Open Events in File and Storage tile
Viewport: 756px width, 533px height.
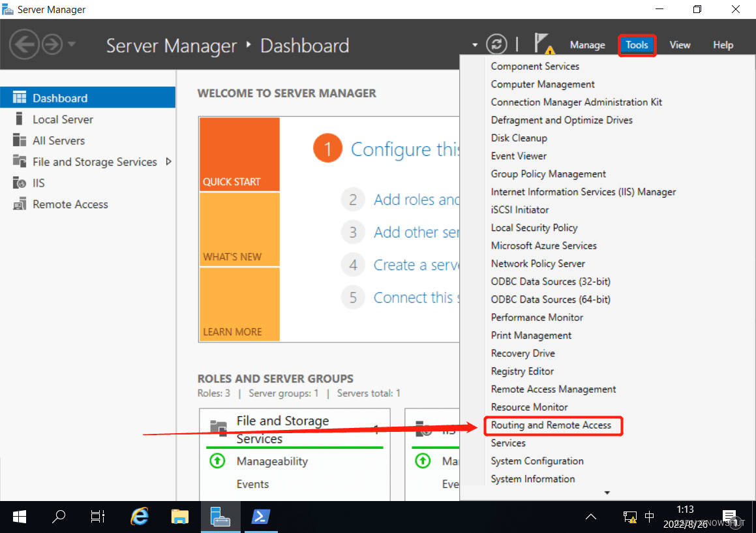252,484
